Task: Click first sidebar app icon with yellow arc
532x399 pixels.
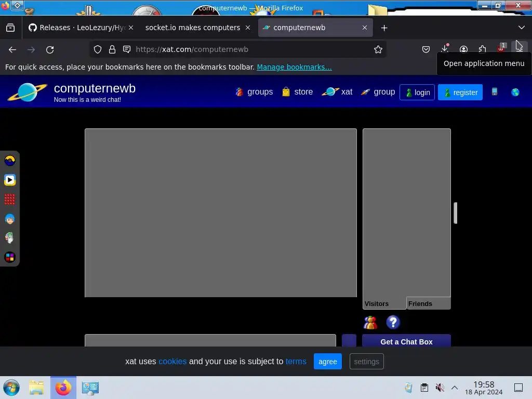Action: click(10, 161)
